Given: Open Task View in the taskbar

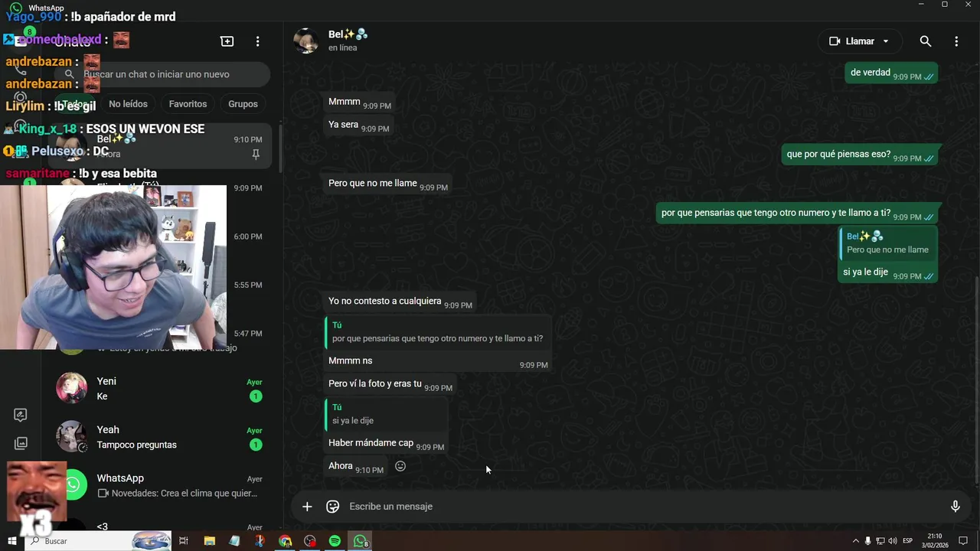Looking at the screenshot, I should (184, 541).
